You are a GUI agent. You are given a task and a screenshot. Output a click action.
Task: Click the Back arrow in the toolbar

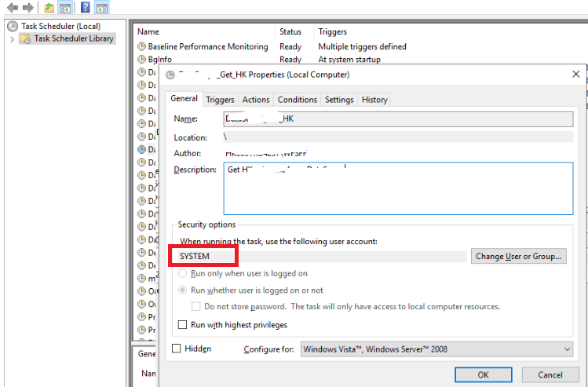[12, 8]
